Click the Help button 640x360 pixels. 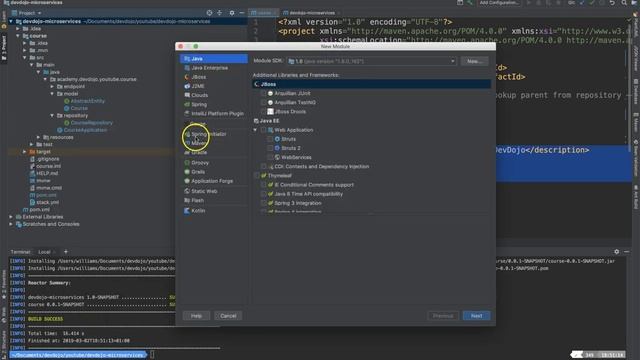196,316
